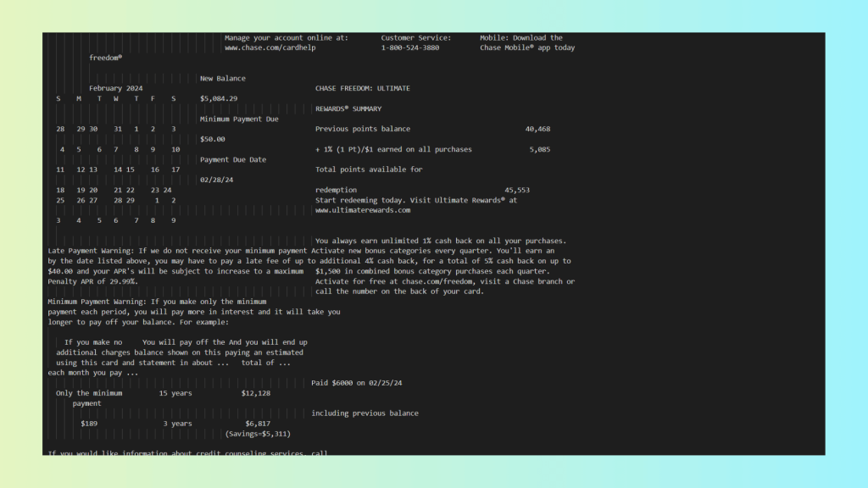868x488 pixels.
Task: Select the $12,128 estimated total
Action: 256,393
